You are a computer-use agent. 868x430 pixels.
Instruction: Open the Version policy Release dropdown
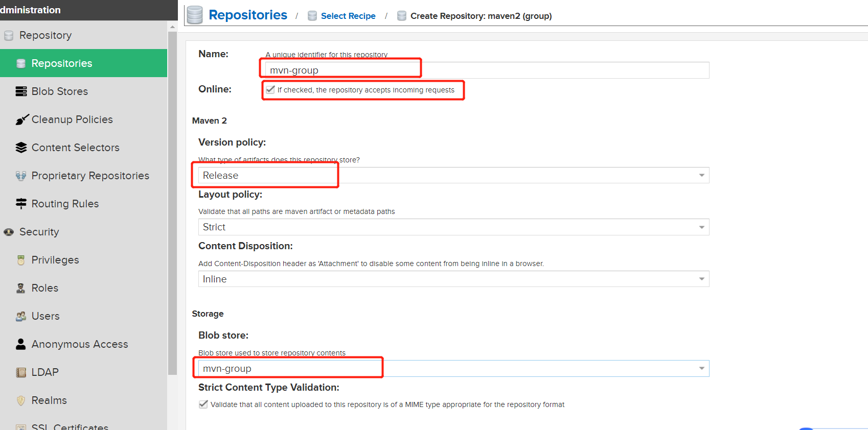point(453,175)
